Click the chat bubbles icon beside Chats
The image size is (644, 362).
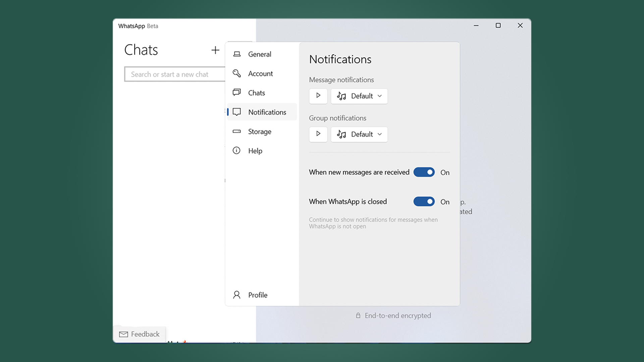click(x=237, y=93)
